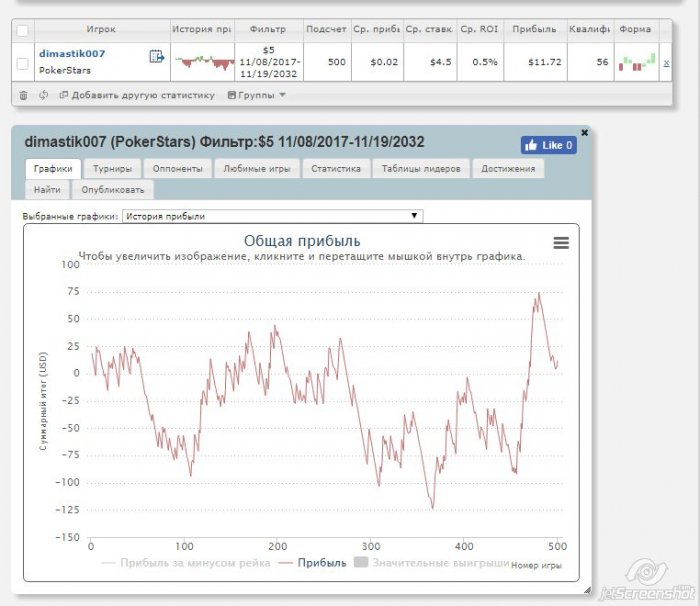The width and height of the screenshot is (700, 606).
Task: Switch to the Таблицы лидеров tab
Action: pyautogui.click(x=421, y=169)
